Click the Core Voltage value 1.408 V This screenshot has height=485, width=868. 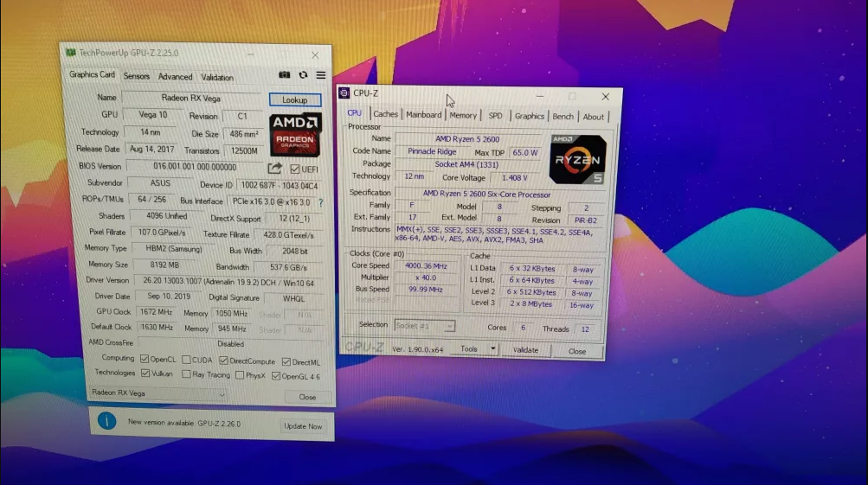(x=514, y=177)
